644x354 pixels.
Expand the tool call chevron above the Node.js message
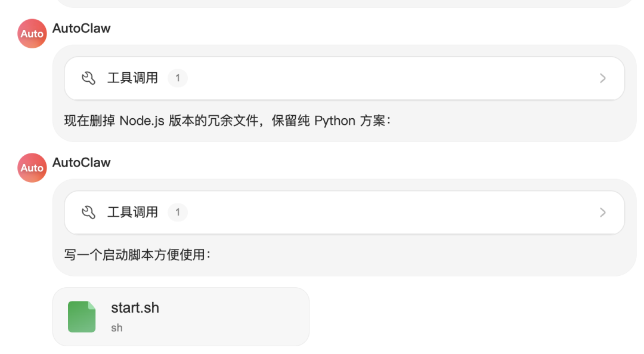[603, 78]
